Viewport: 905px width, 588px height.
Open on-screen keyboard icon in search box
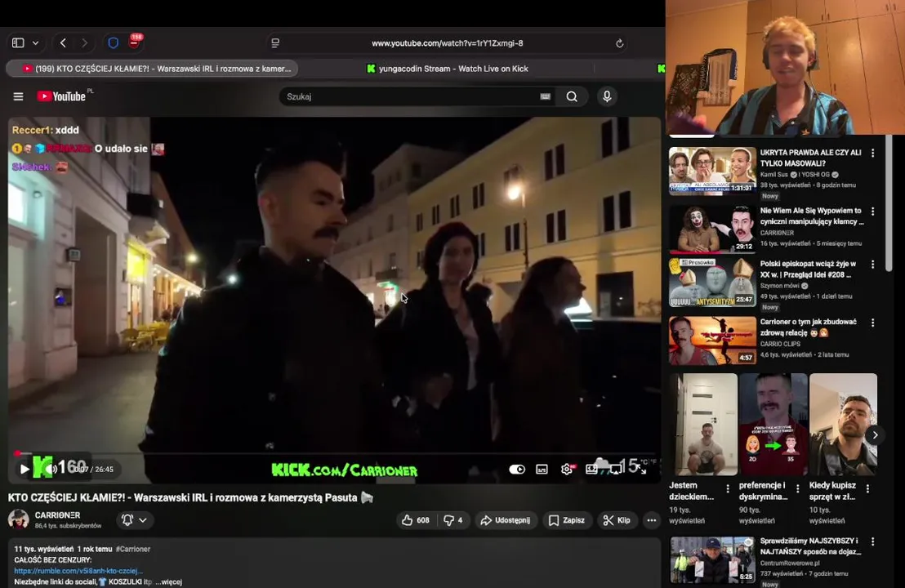pos(545,96)
